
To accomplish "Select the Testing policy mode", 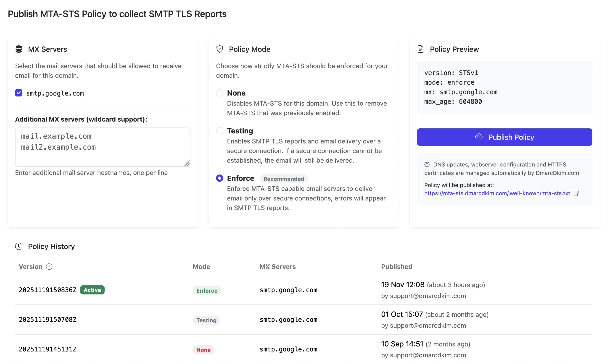I will tap(219, 130).
